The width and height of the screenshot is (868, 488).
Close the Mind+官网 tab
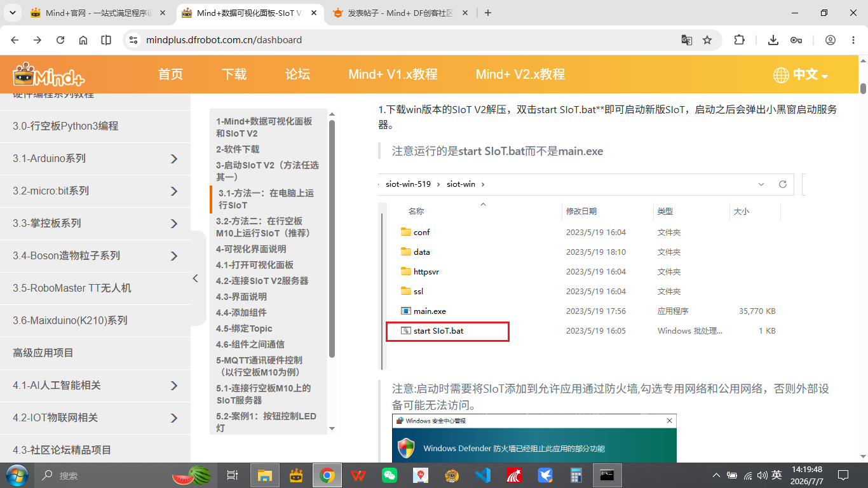pyautogui.click(x=162, y=13)
